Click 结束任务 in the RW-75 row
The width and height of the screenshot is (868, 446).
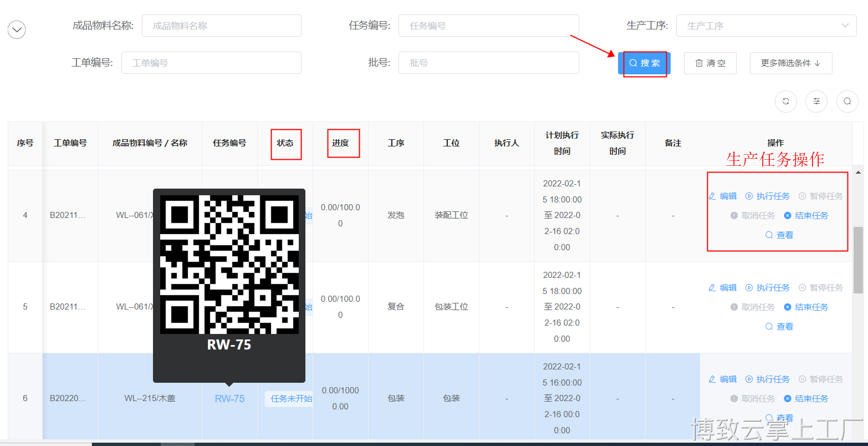click(806, 399)
